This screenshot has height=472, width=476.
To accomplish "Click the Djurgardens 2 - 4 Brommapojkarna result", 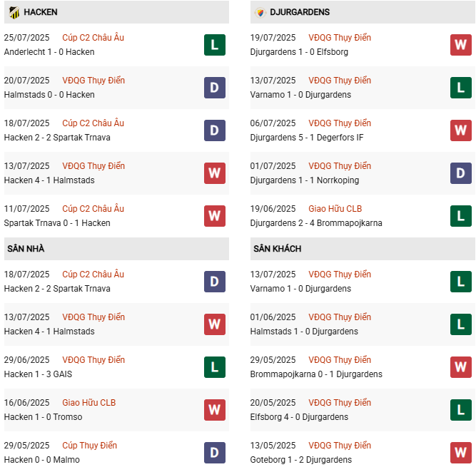I will point(316,223).
